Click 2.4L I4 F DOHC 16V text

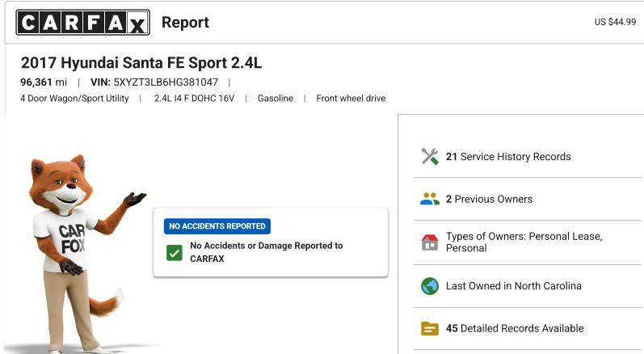(194, 99)
